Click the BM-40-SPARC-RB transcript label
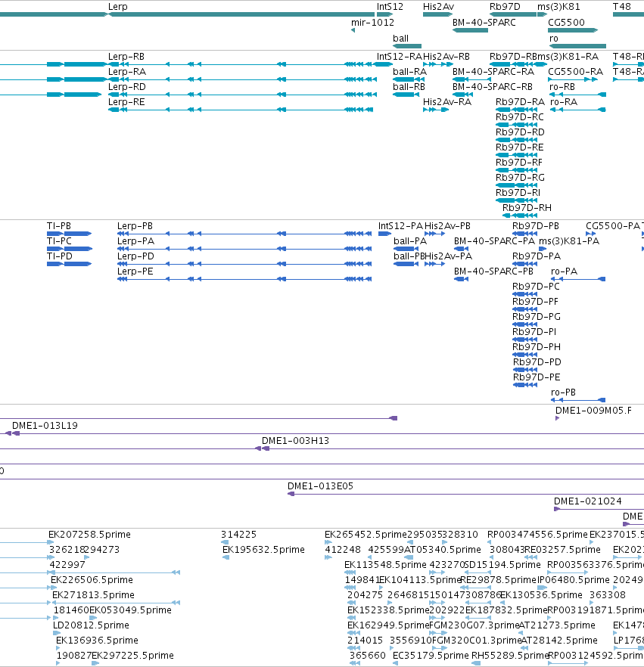The width and height of the screenshot is (644, 667). (x=493, y=87)
